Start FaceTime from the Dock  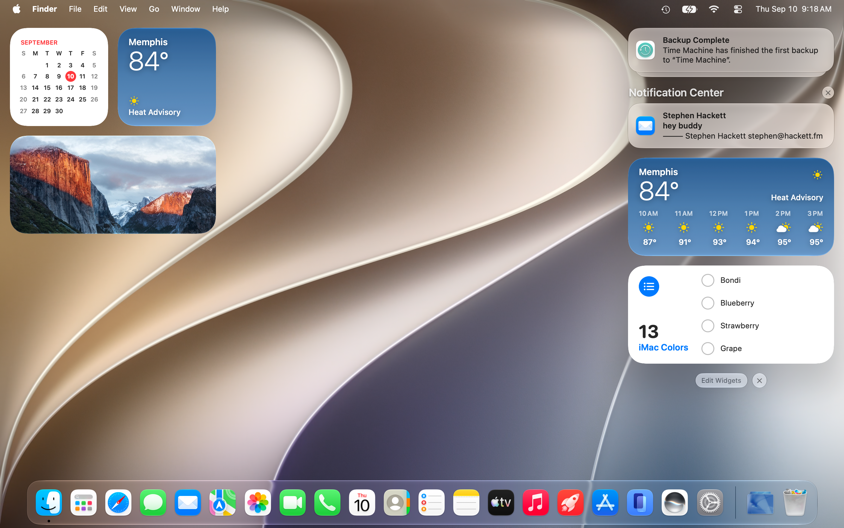coord(292,503)
